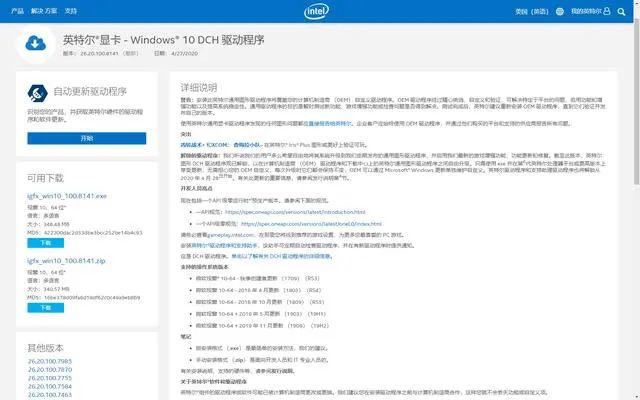Open version 26.20.100.7584 link

click(50, 387)
